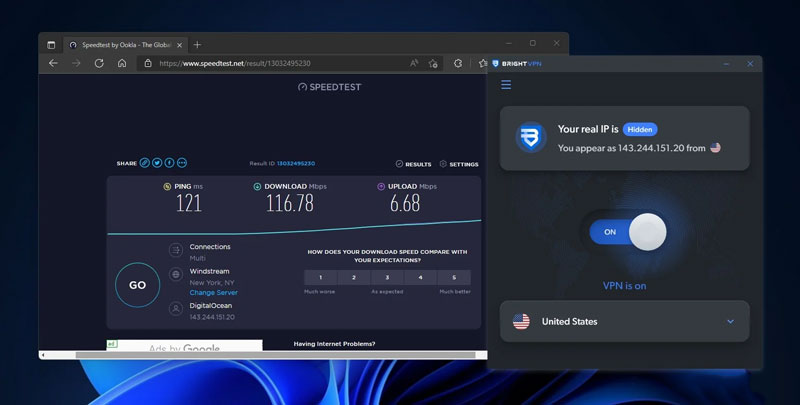The image size is (800, 405).
Task: Focus the speedtest.net address bar
Action: (x=289, y=63)
